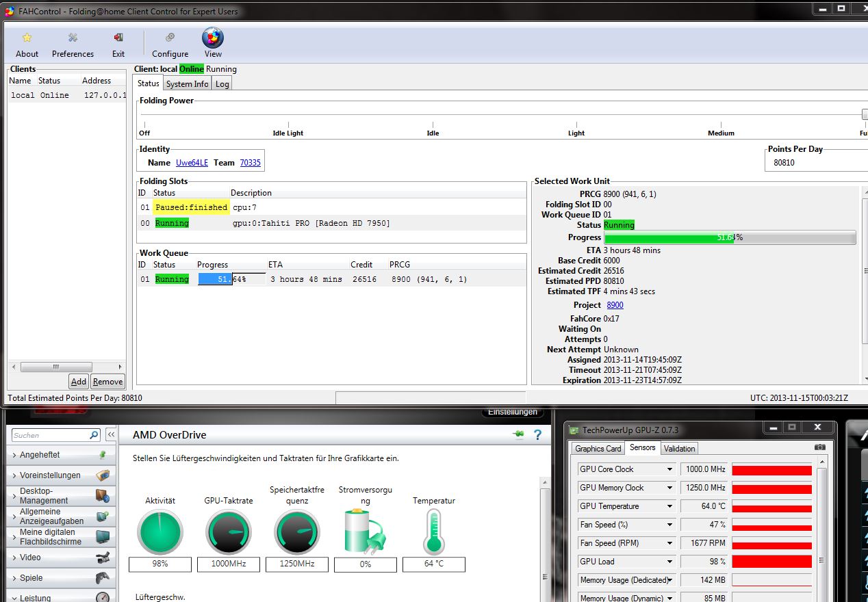Viewport: 868px width, 602px height.
Task: Open the GPU Load sensor dropdown
Action: pyautogui.click(x=669, y=562)
